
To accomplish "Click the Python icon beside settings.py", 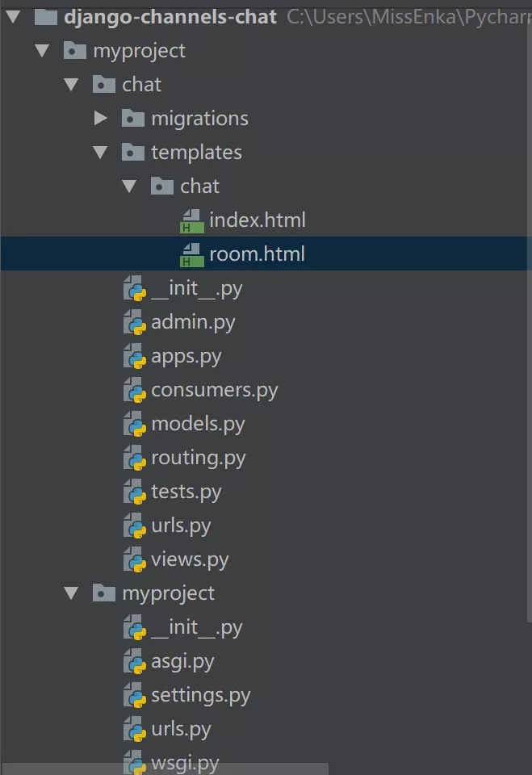I will [134, 696].
